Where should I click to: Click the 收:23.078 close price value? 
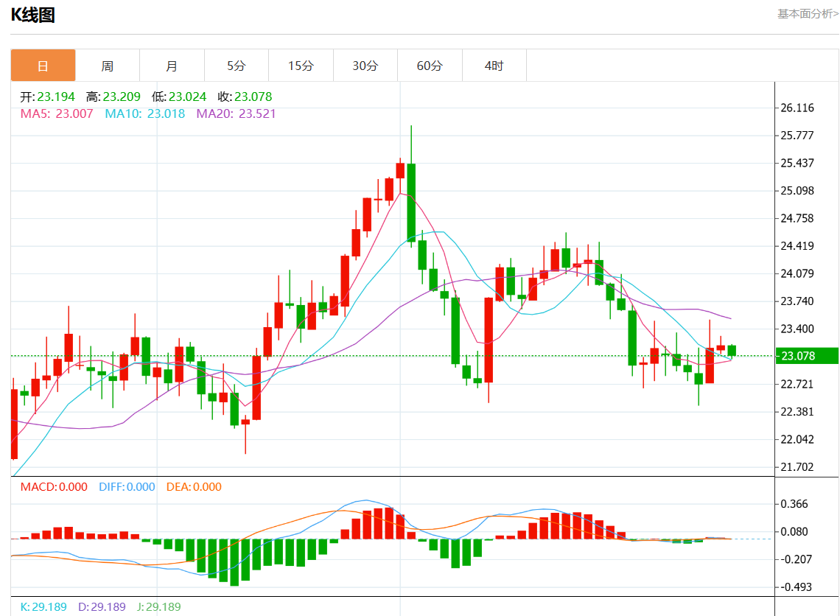tap(245, 97)
